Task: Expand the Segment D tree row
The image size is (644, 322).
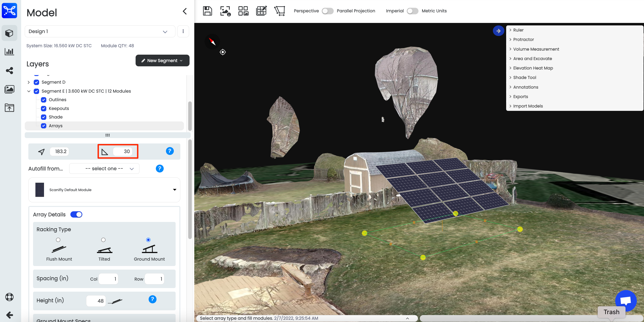Action: click(29, 82)
